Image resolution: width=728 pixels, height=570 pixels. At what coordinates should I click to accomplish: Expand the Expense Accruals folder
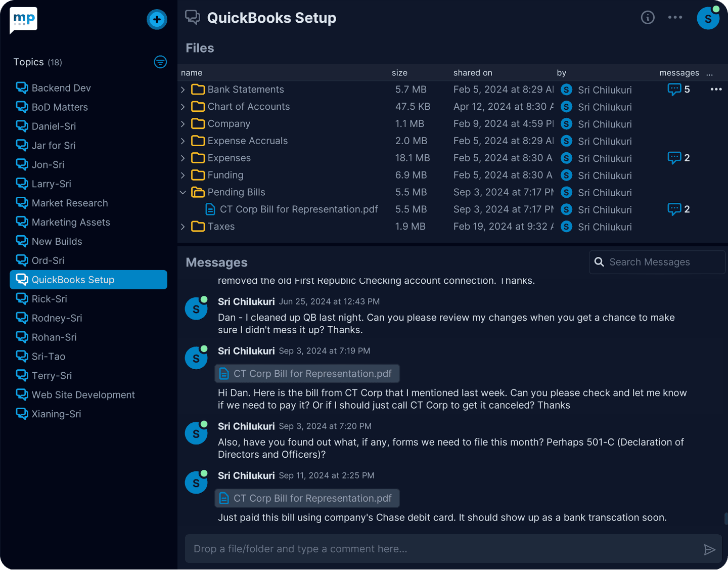(x=183, y=141)
